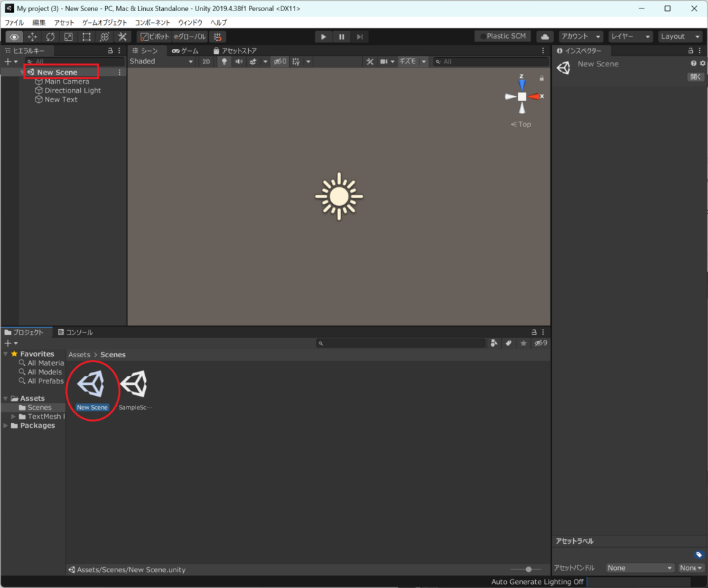Screen dimensions: 708x588
Task: Open the grid settings dropdown arrow
Action: click(x=308, y=61)
